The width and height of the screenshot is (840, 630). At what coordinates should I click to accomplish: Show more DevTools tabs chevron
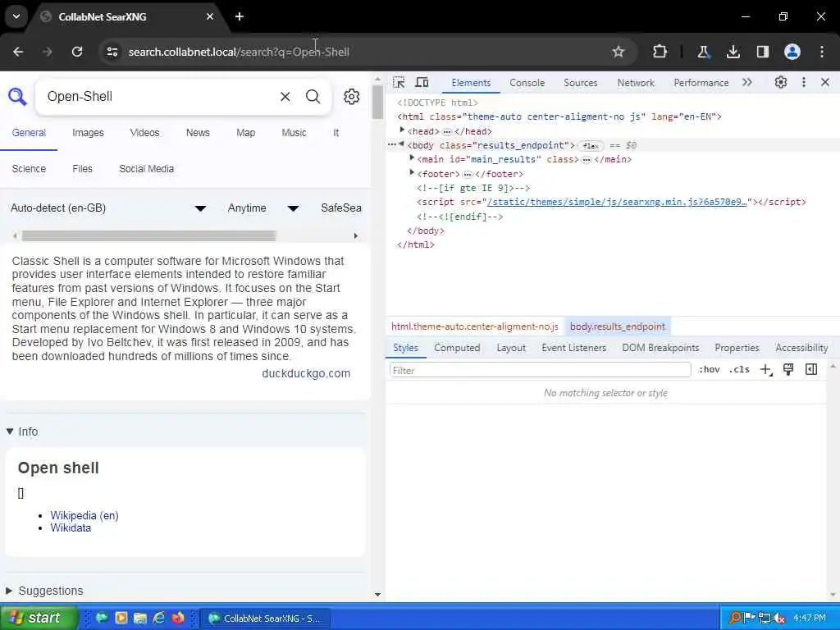746,83
